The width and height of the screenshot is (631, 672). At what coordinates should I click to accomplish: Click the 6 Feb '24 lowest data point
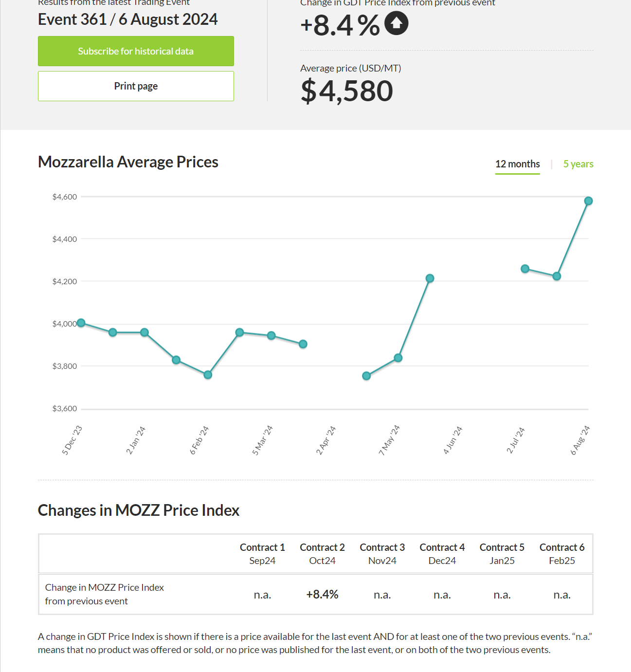coord(208,375)
